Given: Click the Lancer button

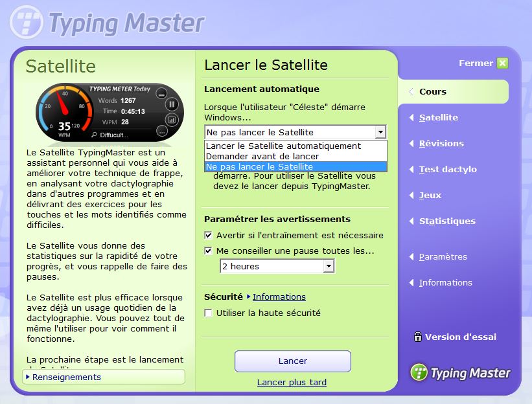Looking at the screenshot, I should pos(293,361).
